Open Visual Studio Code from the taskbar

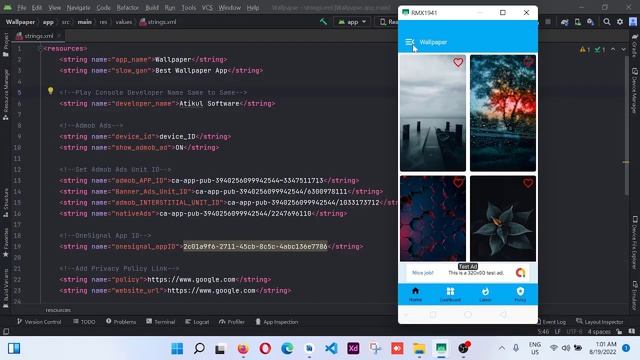pos(331,348)
